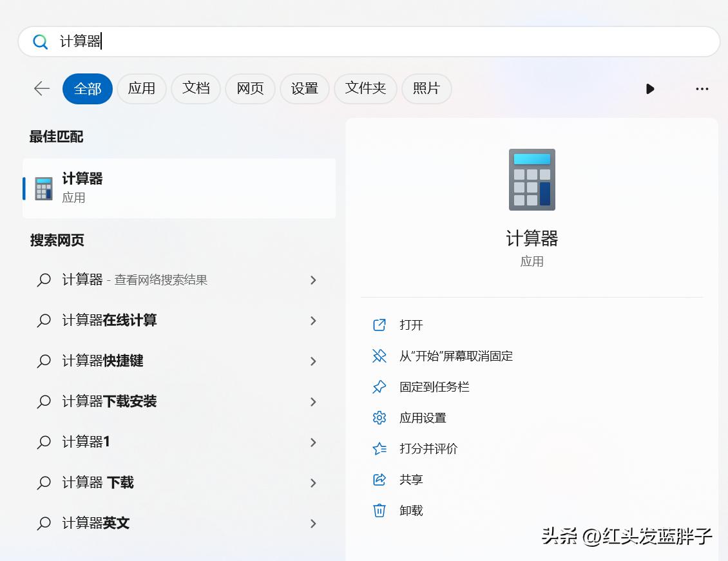728x561 pixels.
Task: Click the open icon beside 打开
Action: [379, 325]
